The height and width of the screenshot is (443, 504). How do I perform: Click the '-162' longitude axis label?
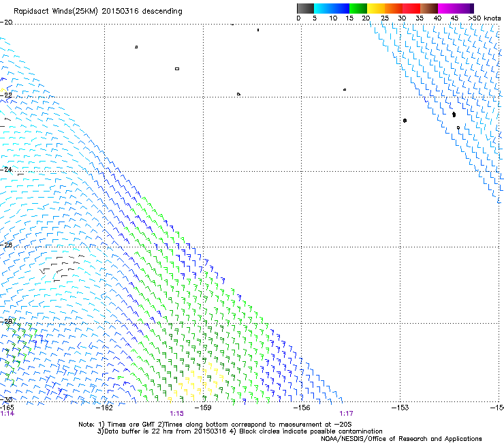[x=104, y=408]
